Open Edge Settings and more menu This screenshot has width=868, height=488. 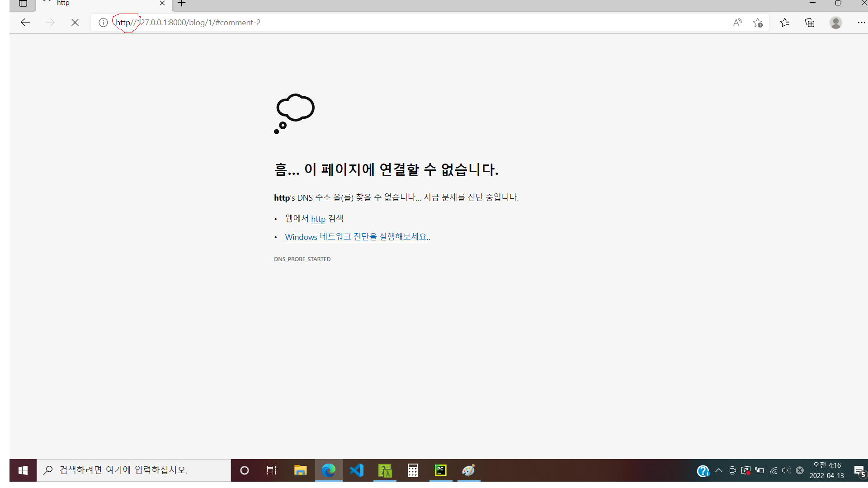point(861,23)
